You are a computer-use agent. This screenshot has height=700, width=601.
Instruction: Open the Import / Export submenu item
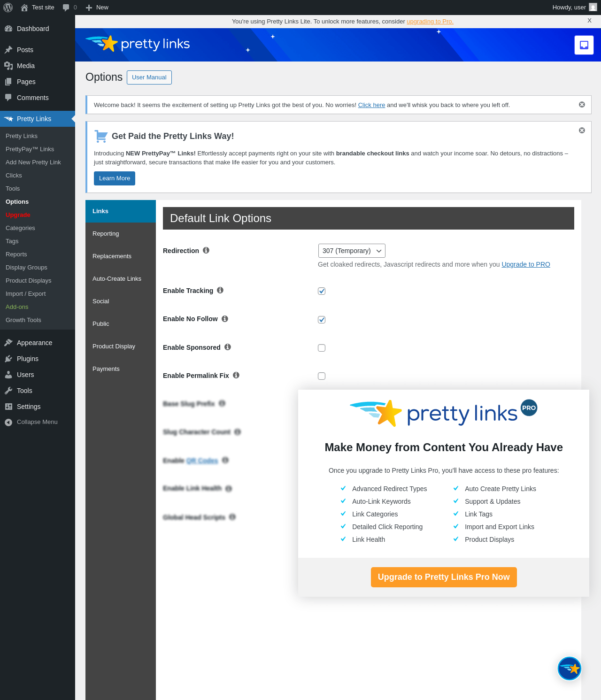tap(38, 294)
